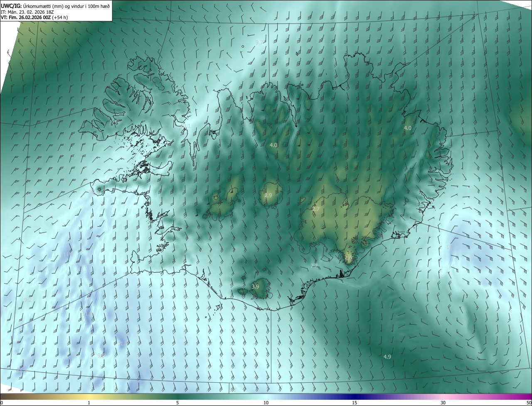Click the 10 tick on the colour scale
This screenshot has height=406, width=532.
click(266, 403)
